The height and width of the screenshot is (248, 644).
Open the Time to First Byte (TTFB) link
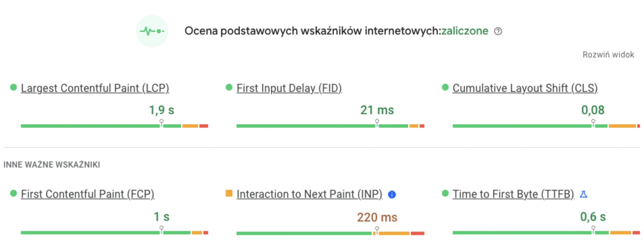[x=513, y=194]
